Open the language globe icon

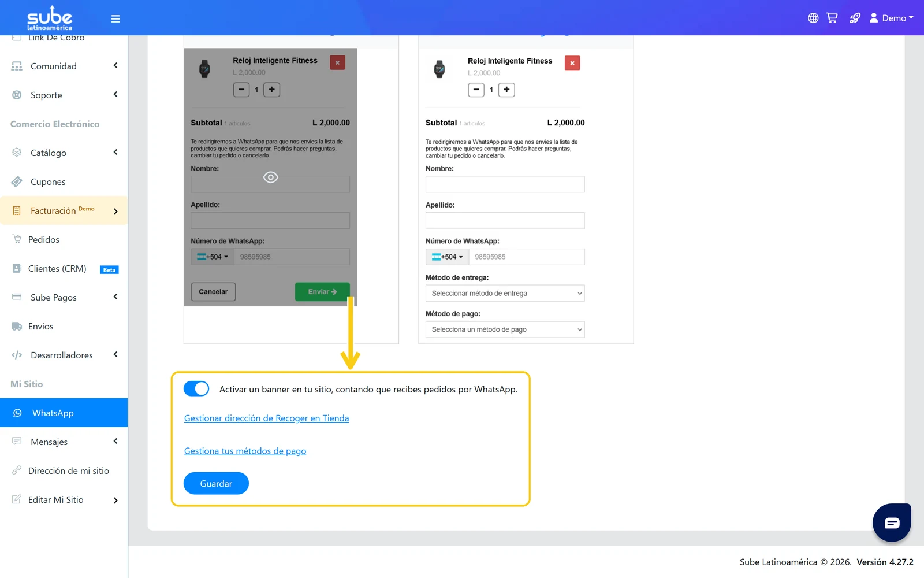click(813, 18)
